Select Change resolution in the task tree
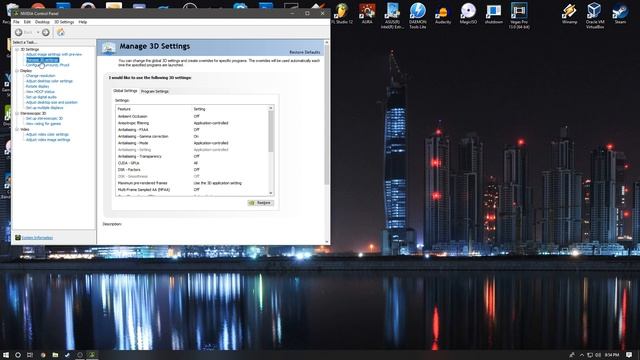The height and width of the screenshot is (360, 640). pos(40,76)
